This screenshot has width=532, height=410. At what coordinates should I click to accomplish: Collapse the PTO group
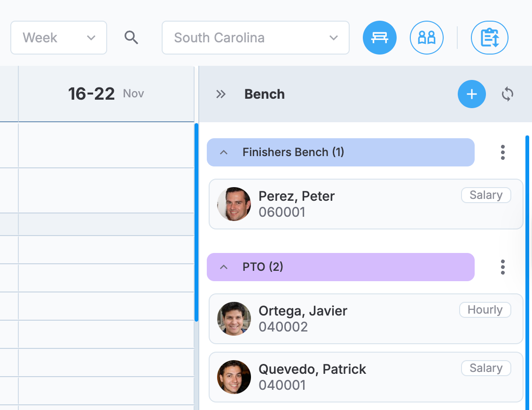pos(224,267)
